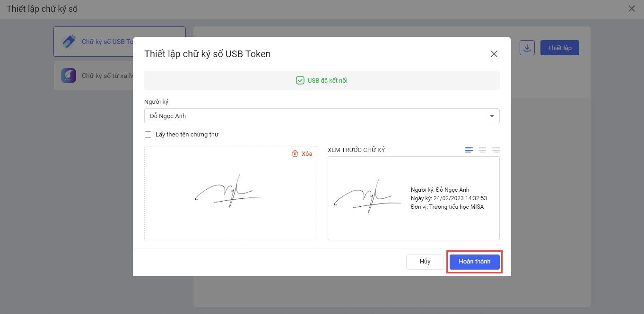Click the Hoàn thành button

pyautogui.click(x=474, y=262)
